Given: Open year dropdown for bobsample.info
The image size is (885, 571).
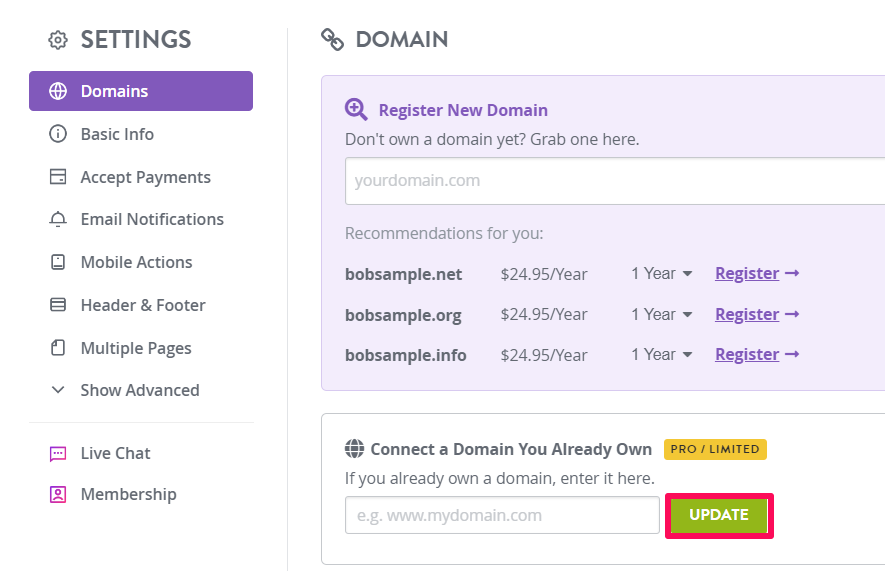Looking at the screenshot, I should coord(661,354).
